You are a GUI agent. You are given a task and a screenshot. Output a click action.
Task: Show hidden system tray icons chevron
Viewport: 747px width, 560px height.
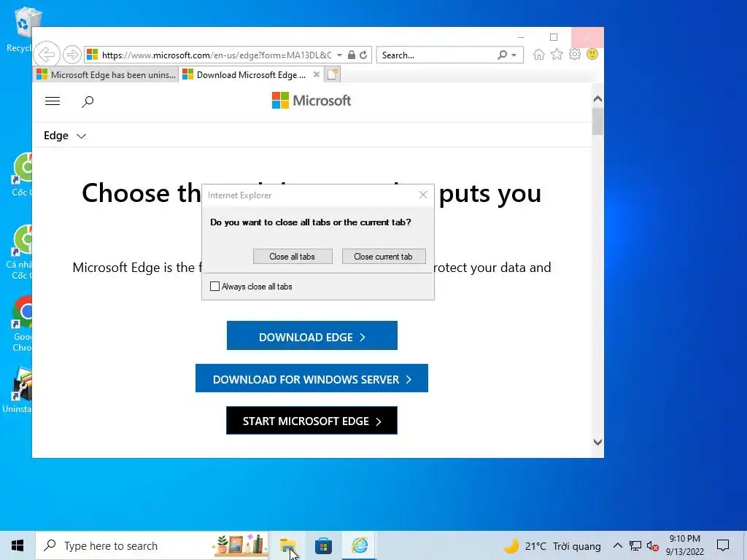tap(617, 545)
